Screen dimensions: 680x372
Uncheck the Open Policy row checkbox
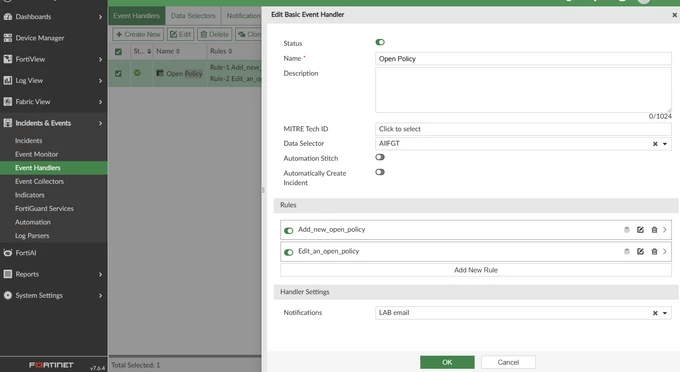point(118,73)
